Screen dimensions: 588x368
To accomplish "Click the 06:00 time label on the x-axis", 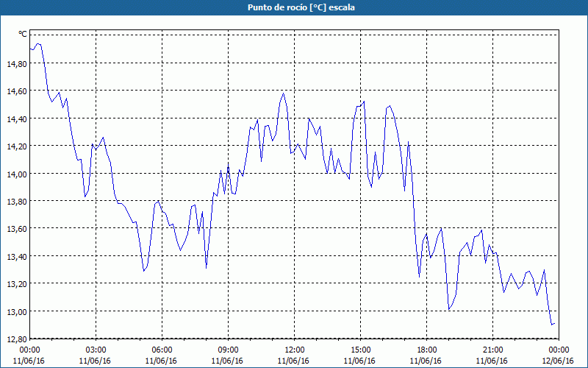I will pyautogui.click(x=162, y=350).
